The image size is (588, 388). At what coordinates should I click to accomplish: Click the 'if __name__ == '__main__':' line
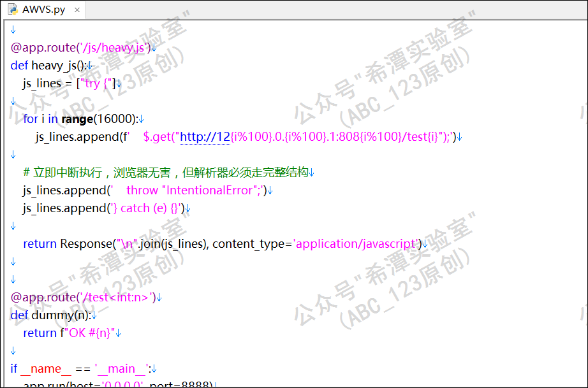(x=80, y=369)
